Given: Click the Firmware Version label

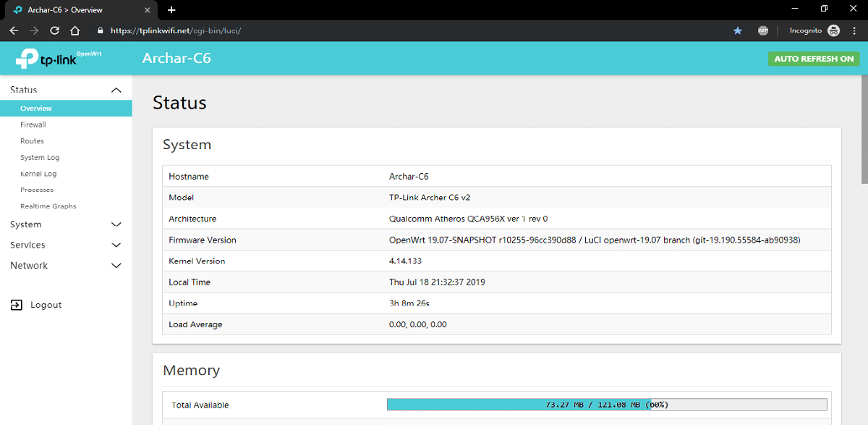Looking at the screenshot, I should tap(203, 240).
